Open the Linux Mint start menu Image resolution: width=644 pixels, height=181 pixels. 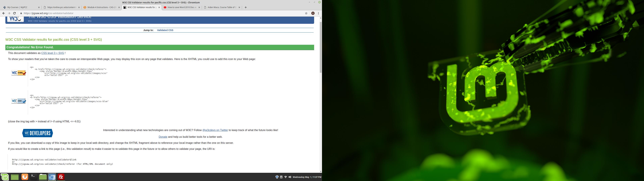click(x=5, y=177)
